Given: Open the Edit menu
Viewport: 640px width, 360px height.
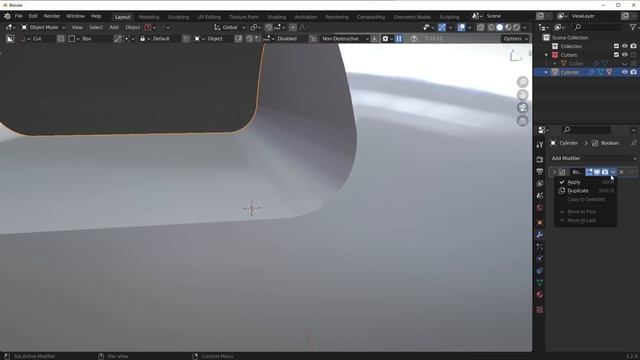Looking at the screenshot, I should click(33, 16).
